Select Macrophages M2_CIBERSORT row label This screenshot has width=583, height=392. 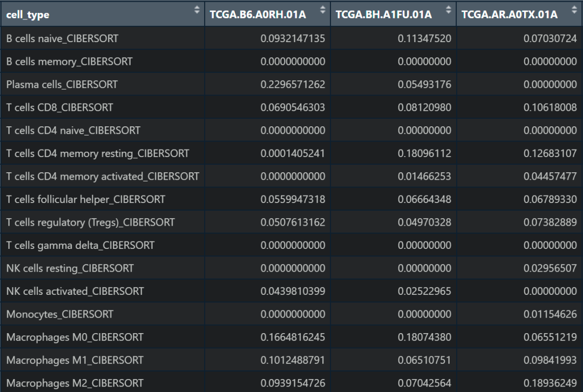click(74, 383)
